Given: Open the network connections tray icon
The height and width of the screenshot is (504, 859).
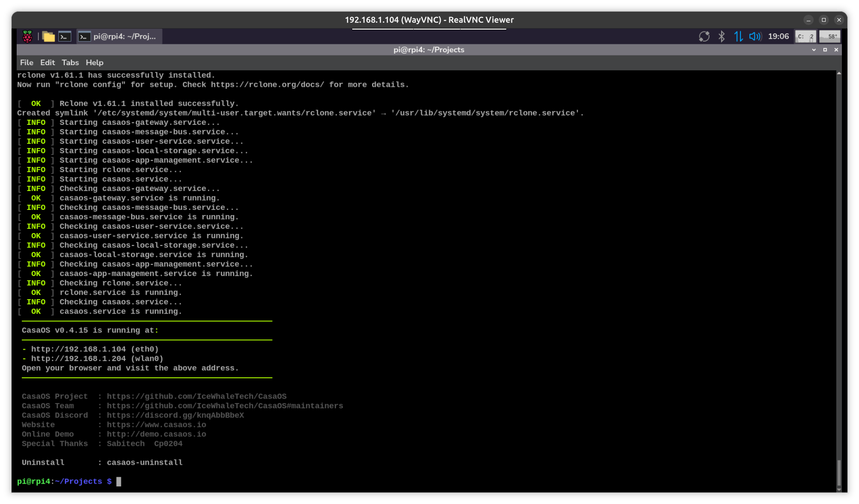Looking at the screenshot, I should click(x=738, y=37).
